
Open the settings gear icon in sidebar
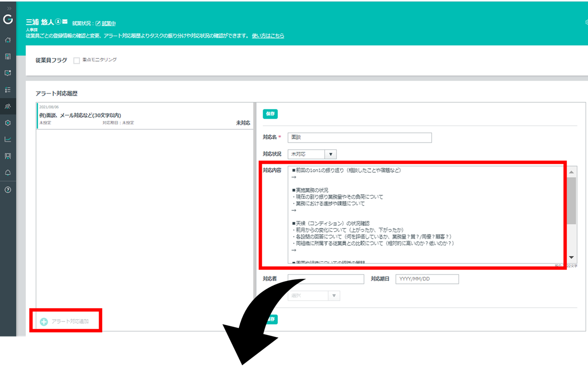point(8,123)
